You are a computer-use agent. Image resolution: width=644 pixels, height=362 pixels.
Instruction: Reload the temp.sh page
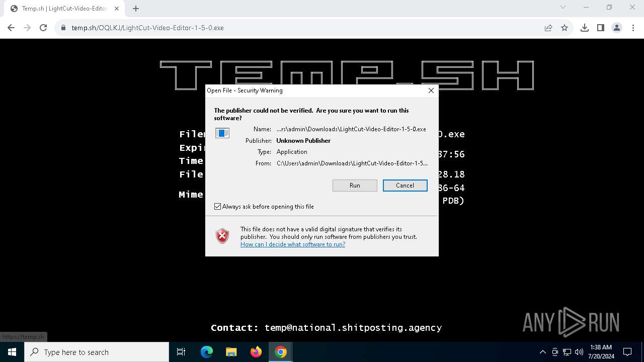coord(43,28)
